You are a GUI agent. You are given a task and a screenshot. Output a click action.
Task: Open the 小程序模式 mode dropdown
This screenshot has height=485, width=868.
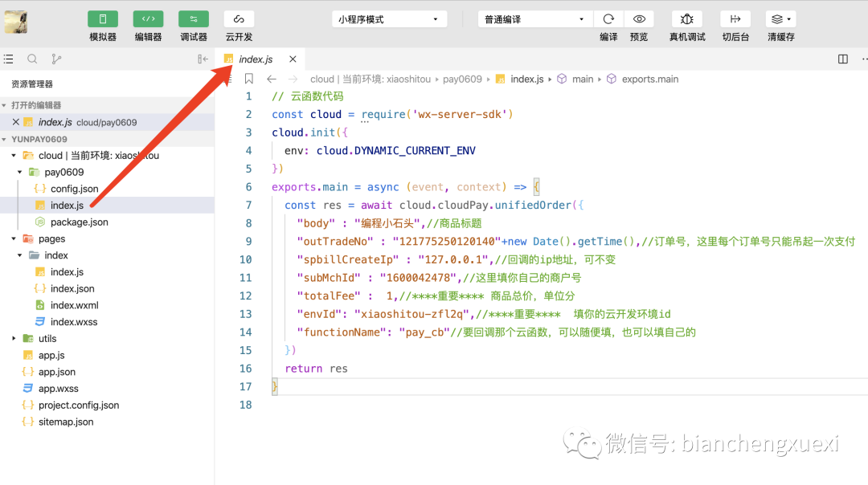point(388,19)
